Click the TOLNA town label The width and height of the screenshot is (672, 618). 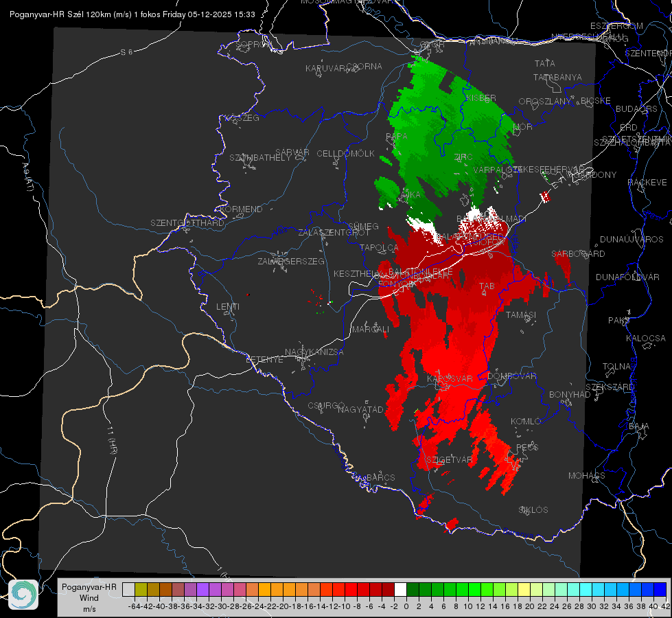pyautogui.click(x=616, y=367)
